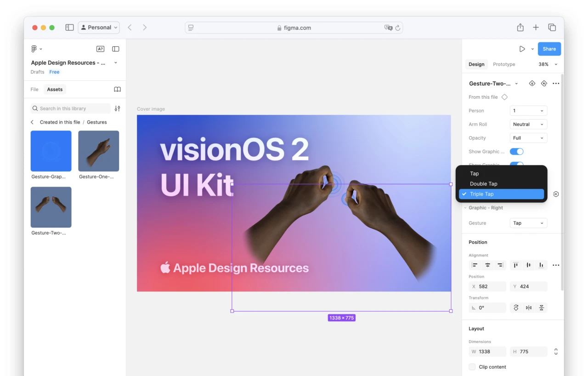Select the Gesture-One-... asset thumbnail

point(98,151)
